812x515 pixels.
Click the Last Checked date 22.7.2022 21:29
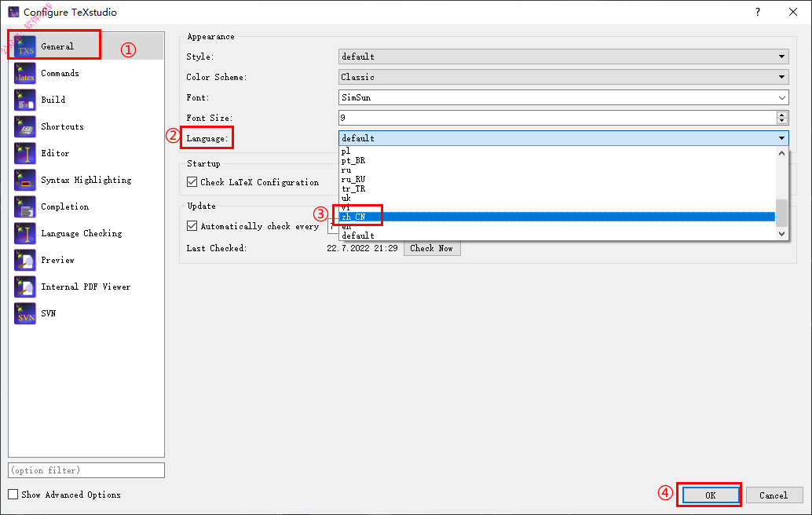[x=362, y=248]
